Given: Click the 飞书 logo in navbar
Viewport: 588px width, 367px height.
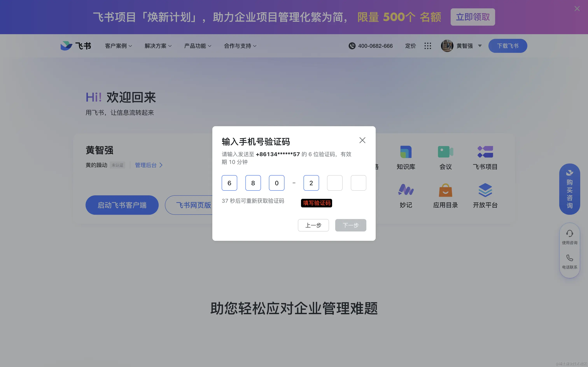Looking at the screenshot, I should click(x=76, y=46).
